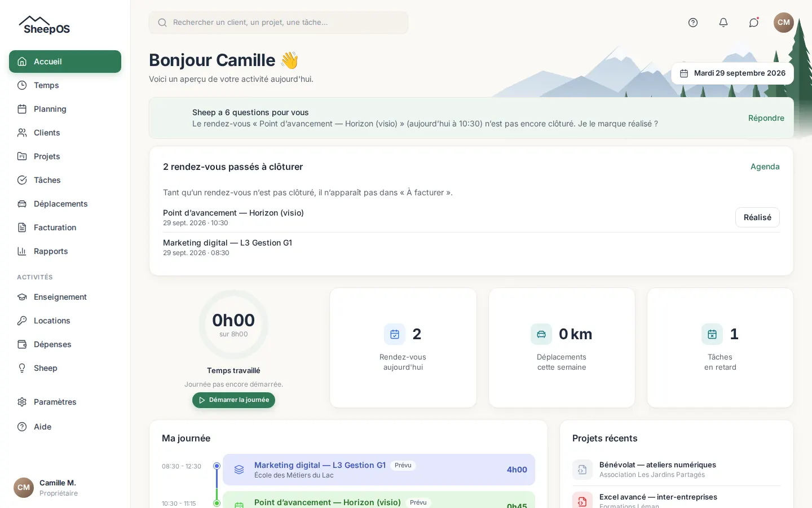Open Bénévolat — ateliers numériques project
The height and width of the screenshot is (508, 812).
click(x=677, y=470)
